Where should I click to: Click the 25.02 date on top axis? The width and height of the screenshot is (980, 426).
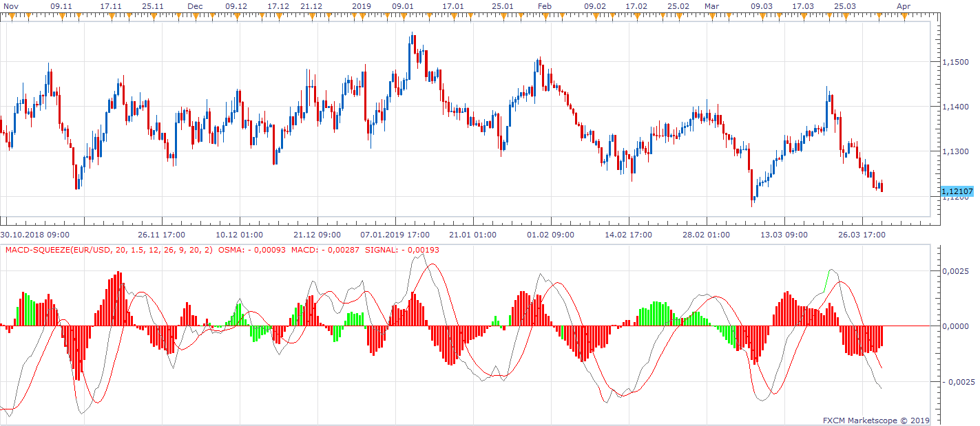tap(678, 6)
